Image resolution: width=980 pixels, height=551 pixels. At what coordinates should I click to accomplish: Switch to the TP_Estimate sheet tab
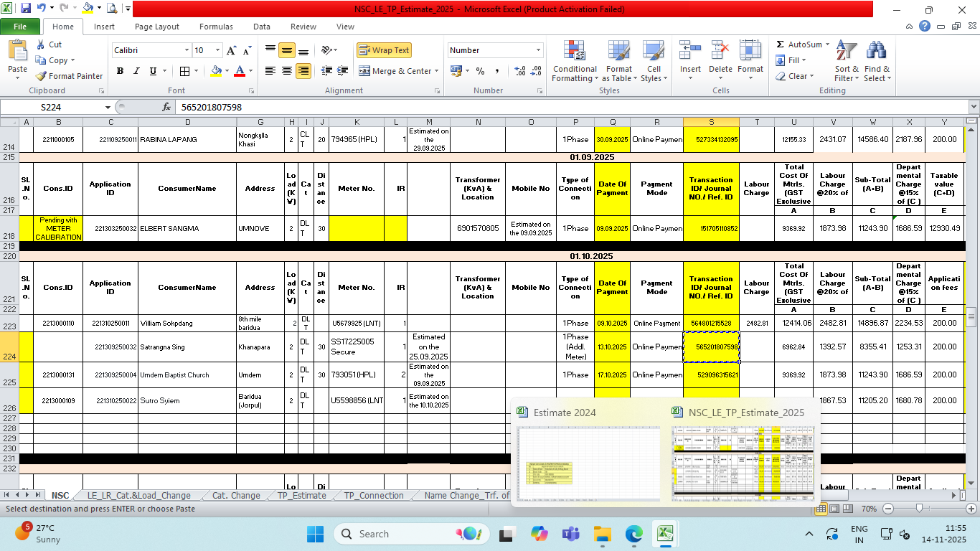[x=301, y=495]
